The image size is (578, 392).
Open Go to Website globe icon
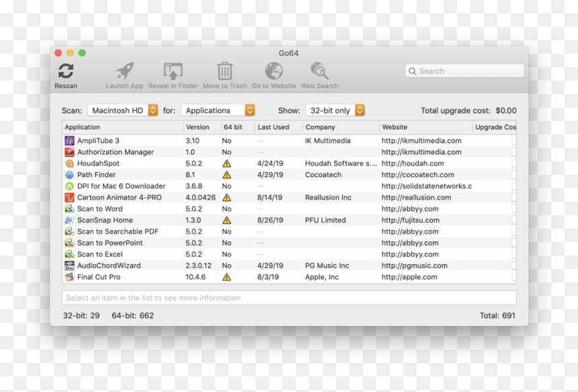pyautogui.click(x=274, y=71)
